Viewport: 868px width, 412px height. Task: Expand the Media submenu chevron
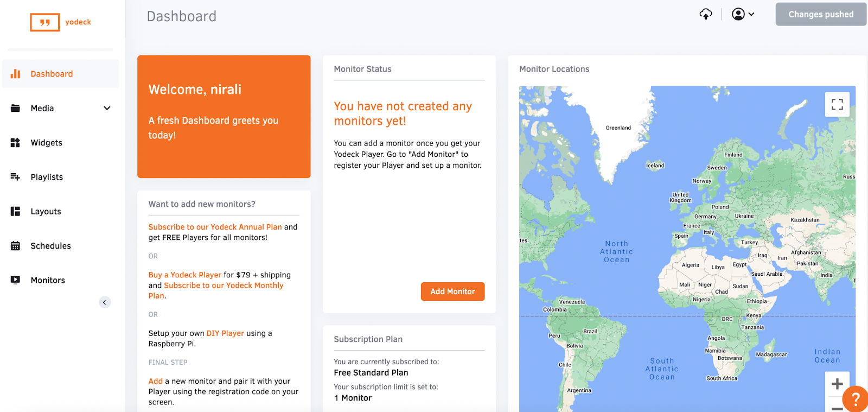[x=107, y=108]
